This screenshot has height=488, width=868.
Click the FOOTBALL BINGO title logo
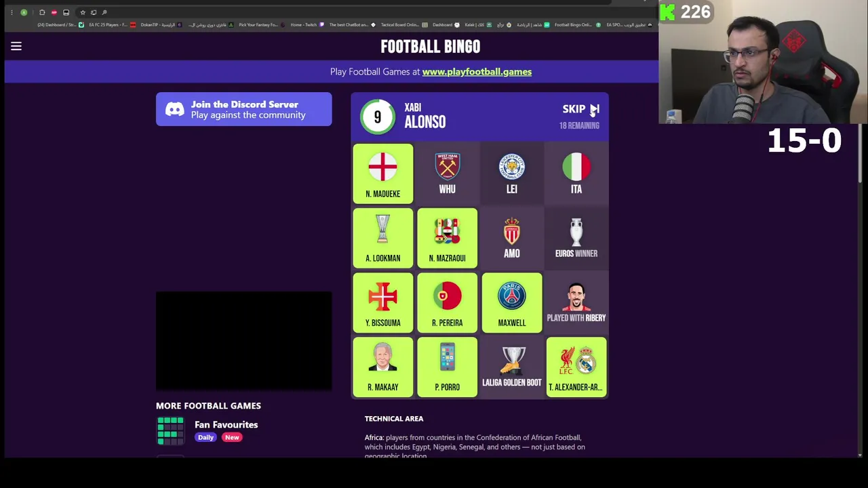click(430, 46)
